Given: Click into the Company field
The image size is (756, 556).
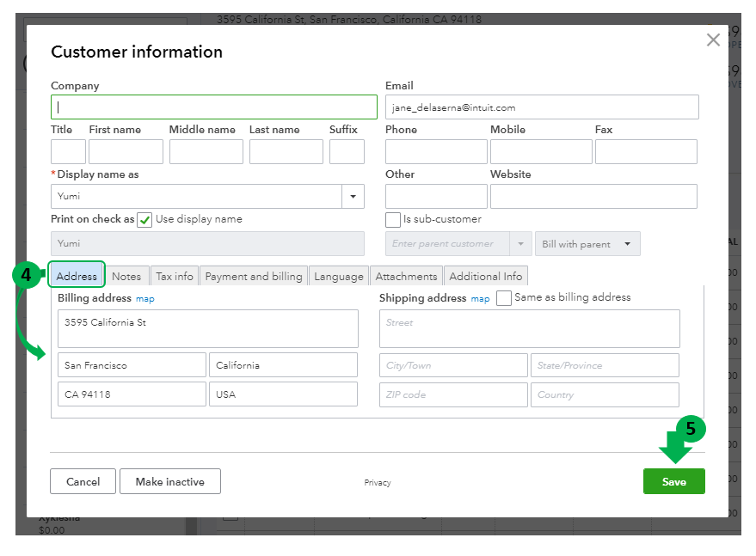Looking at the screenshot, I should point(214,107).
